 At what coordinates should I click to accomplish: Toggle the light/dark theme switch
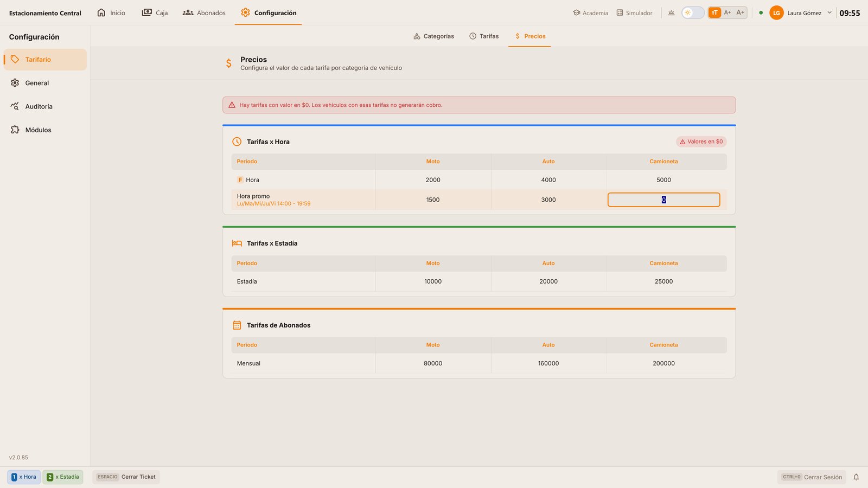coord(693,12)
